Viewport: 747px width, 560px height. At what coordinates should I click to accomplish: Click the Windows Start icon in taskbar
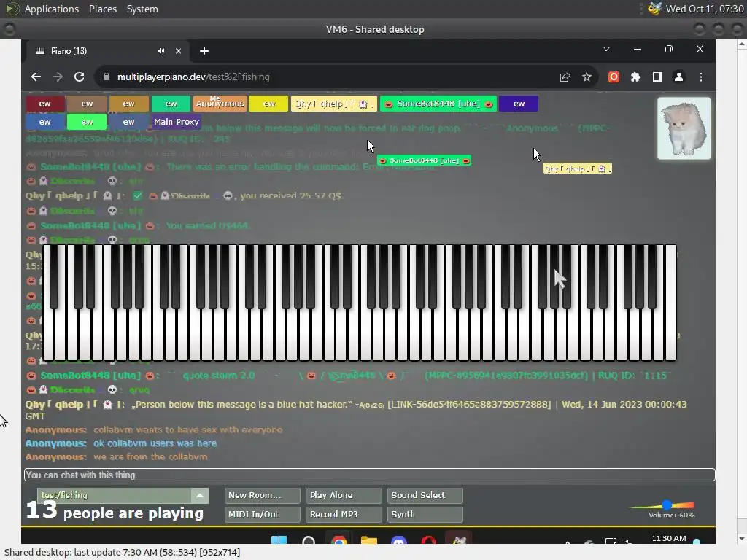[279, 540]
